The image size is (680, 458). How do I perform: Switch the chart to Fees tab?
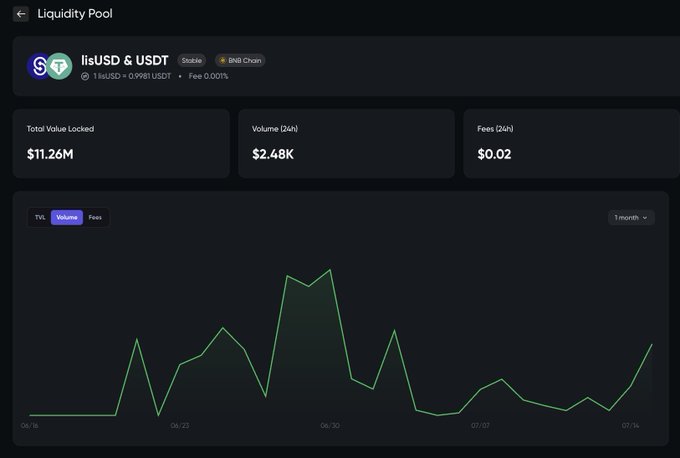tap(95, 217)
